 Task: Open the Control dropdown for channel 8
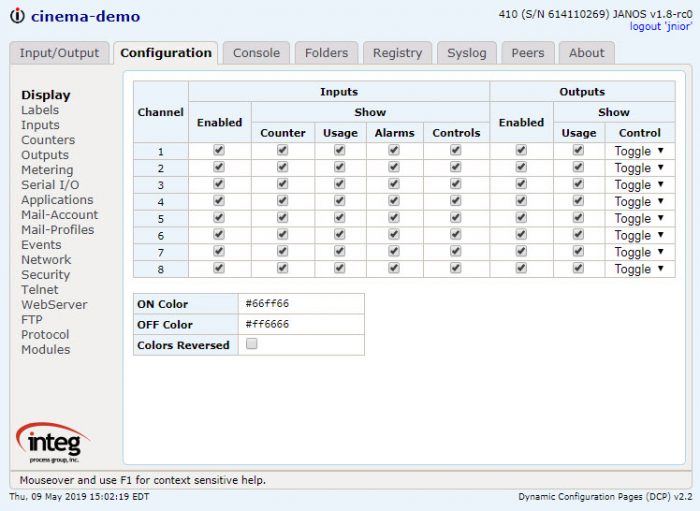pos(639,269)
